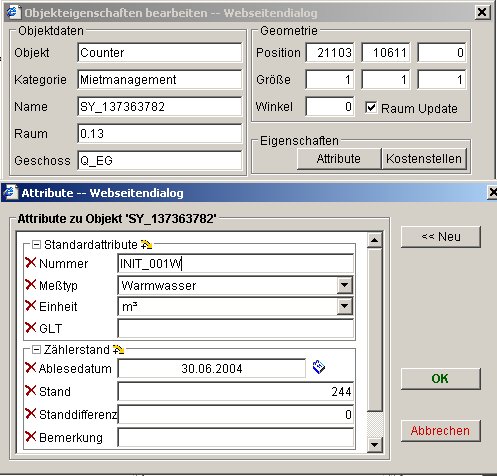Screen dimensions: 497x476
Task: Delete Bemerkung attribute with red X
Action: 30,436
